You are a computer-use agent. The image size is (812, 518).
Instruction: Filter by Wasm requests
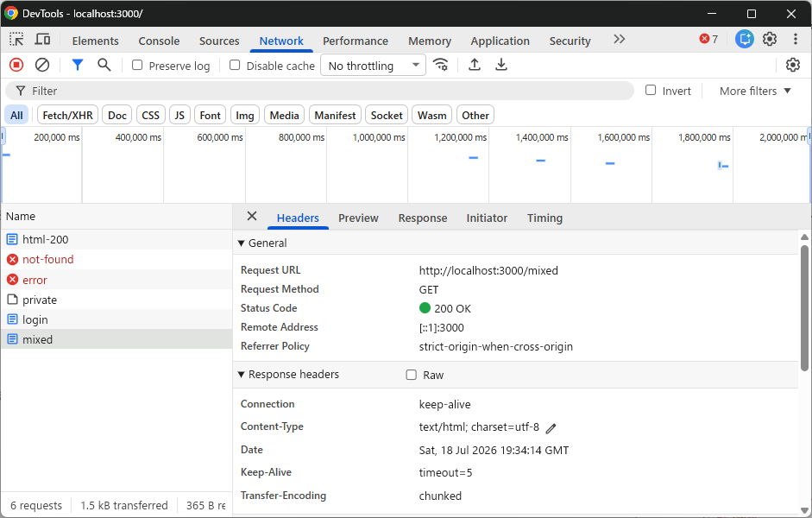point(432,115)
